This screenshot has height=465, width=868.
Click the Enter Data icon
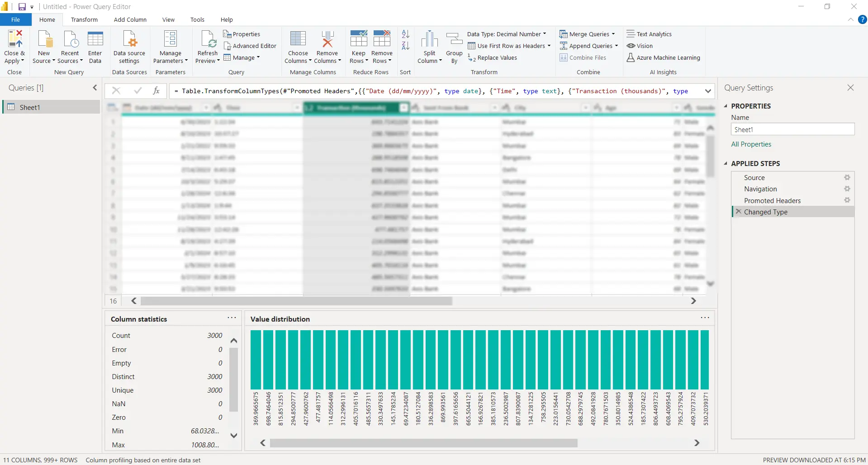pyautogui.click(x=95, y=40)
